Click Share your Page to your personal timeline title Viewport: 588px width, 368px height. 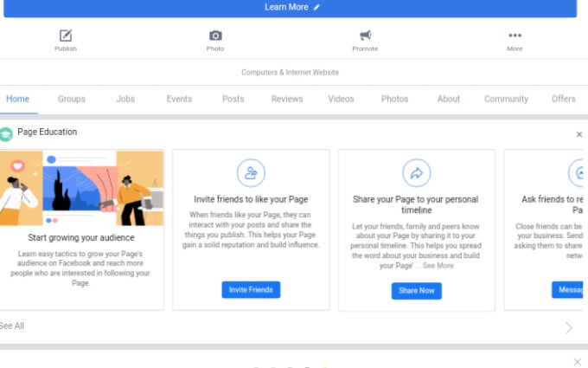tap(416, 204)
